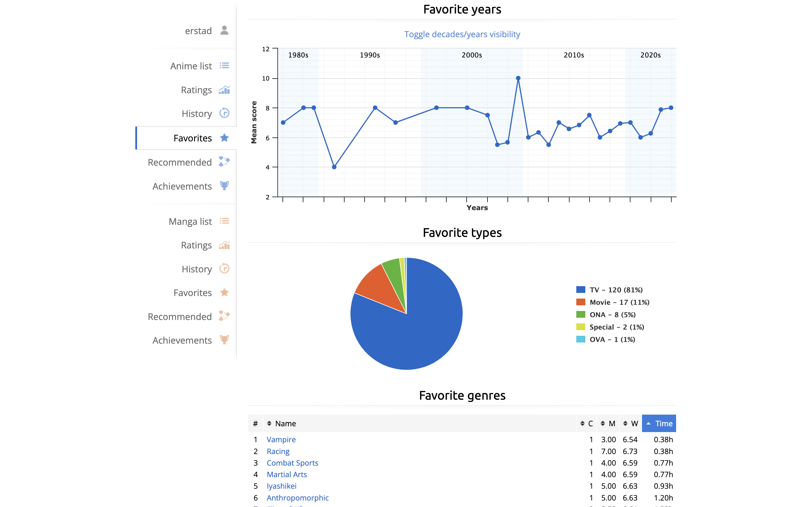This screenshot has width=812, height=507.
Task: Click the anime Achievements trophy icon
Action: pyautogui.click(x=224, y=186)
